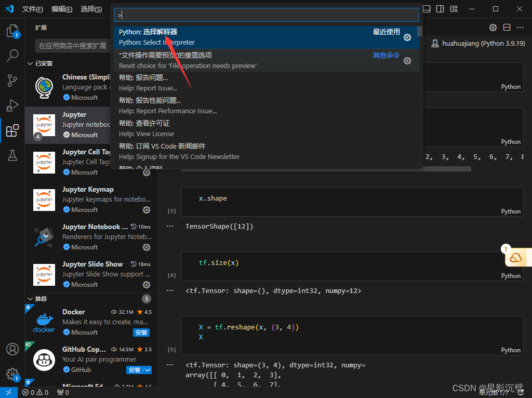Open Chinese (Simplified) language pack extension

(68, 87)
